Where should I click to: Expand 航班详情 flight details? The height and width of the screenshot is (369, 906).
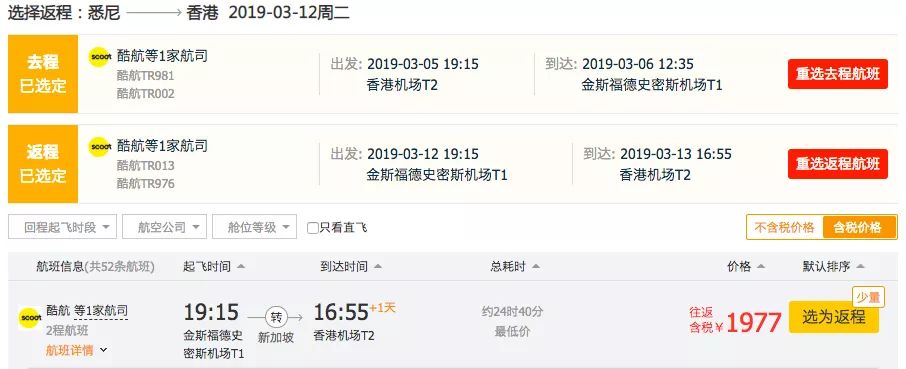(x=76, y=350)
